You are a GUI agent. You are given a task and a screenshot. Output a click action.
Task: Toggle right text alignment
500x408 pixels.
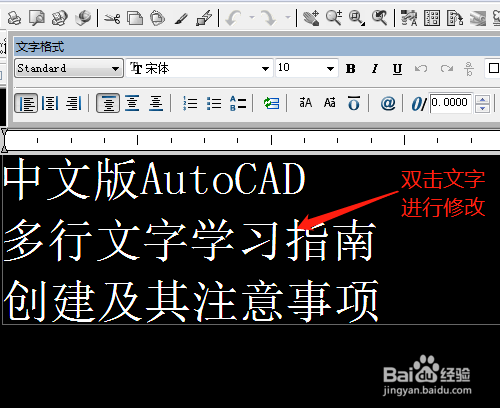74,103
